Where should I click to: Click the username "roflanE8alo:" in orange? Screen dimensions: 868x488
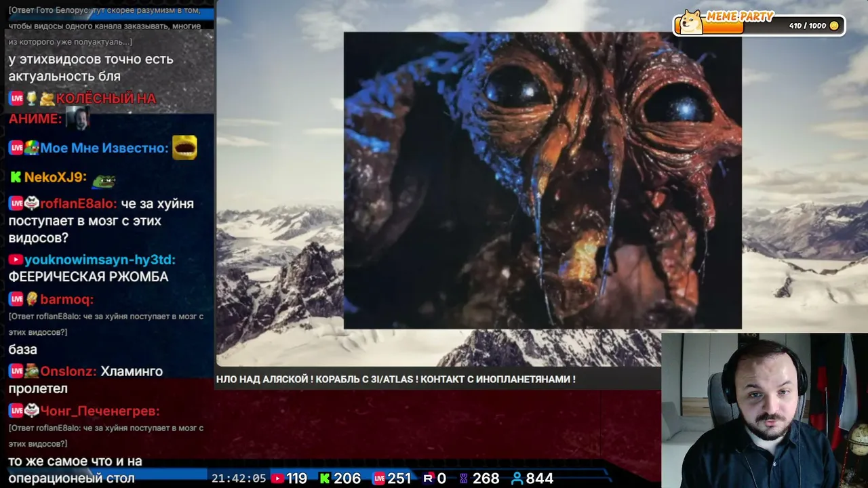tap(79, 204)
